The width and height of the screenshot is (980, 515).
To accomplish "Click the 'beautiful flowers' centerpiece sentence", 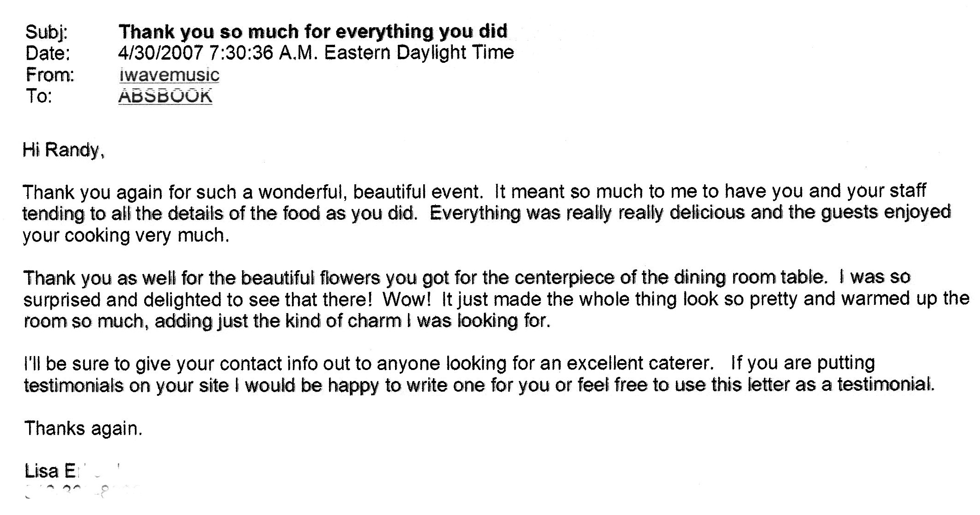I will click(424, 278).
